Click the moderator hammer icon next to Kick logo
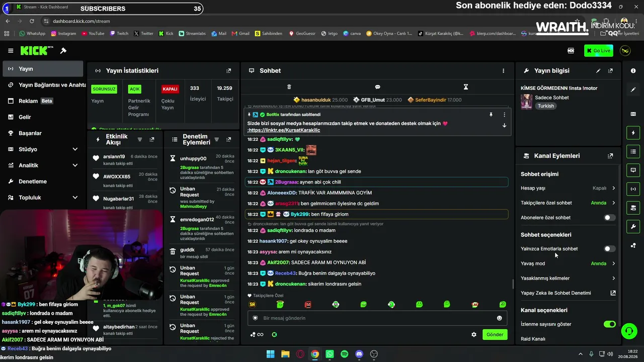Image resolution: width=644 pixels, height=362 pixels. click(63, 51)
